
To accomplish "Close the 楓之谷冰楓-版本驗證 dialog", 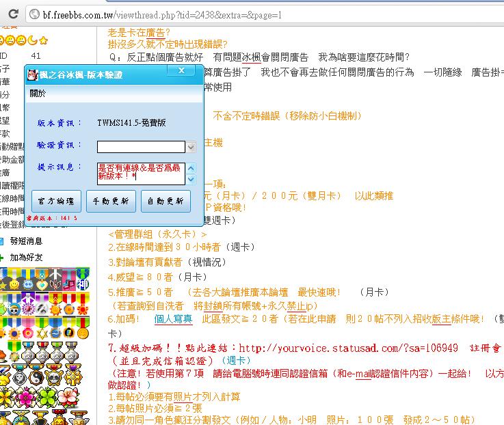I will [181, 70].
